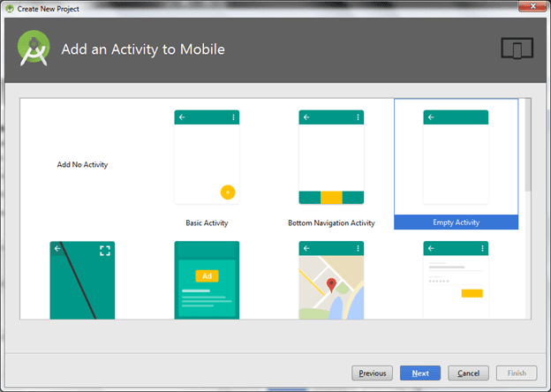Click the red map pin in Maps preview
The image size is (551, 392).
pos(331,285)
